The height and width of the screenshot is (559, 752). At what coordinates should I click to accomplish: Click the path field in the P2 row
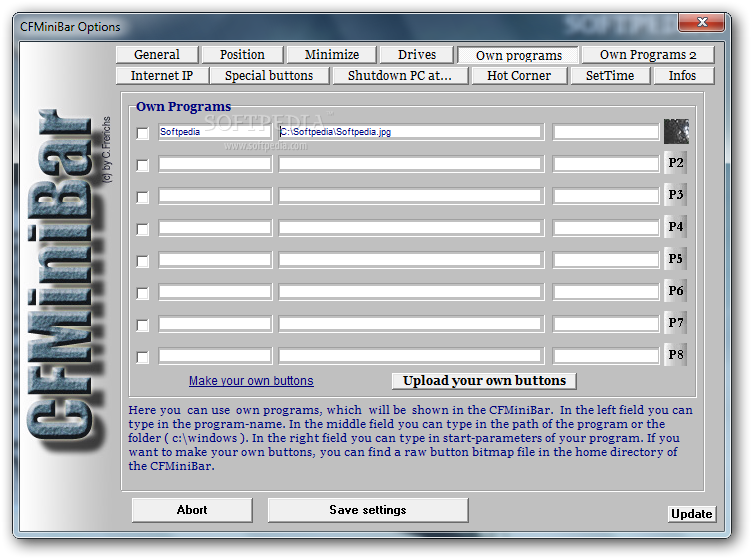pos(411,164)
